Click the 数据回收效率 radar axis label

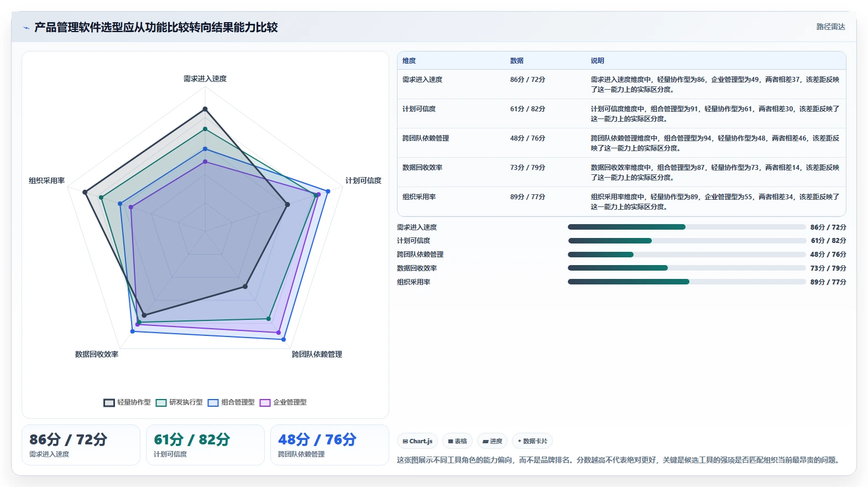(x=97, y=354)
